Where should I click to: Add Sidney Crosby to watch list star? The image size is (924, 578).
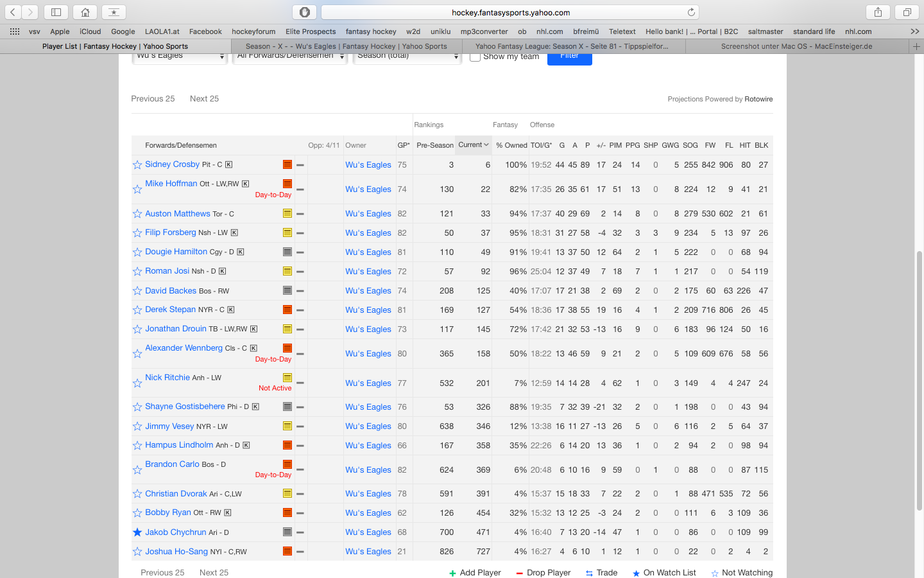tap(137, 165)
